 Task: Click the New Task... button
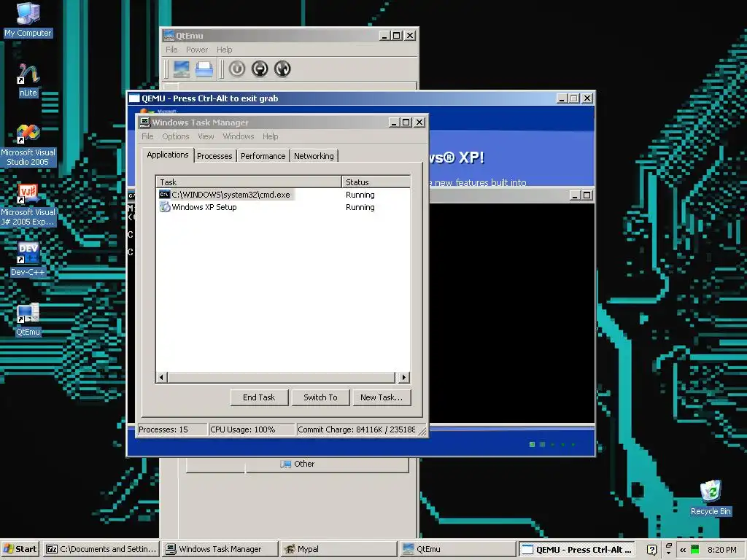point(382,397)
